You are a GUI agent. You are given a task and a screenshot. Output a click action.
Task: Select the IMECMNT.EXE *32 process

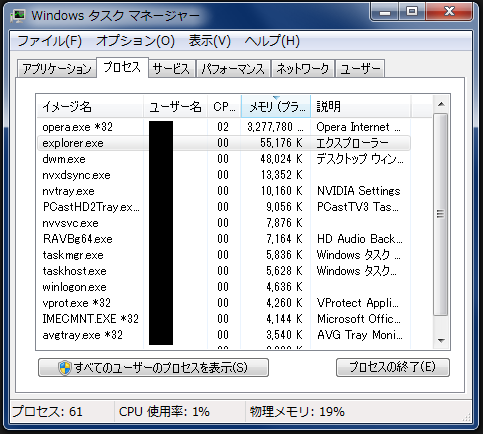(223, 319)
